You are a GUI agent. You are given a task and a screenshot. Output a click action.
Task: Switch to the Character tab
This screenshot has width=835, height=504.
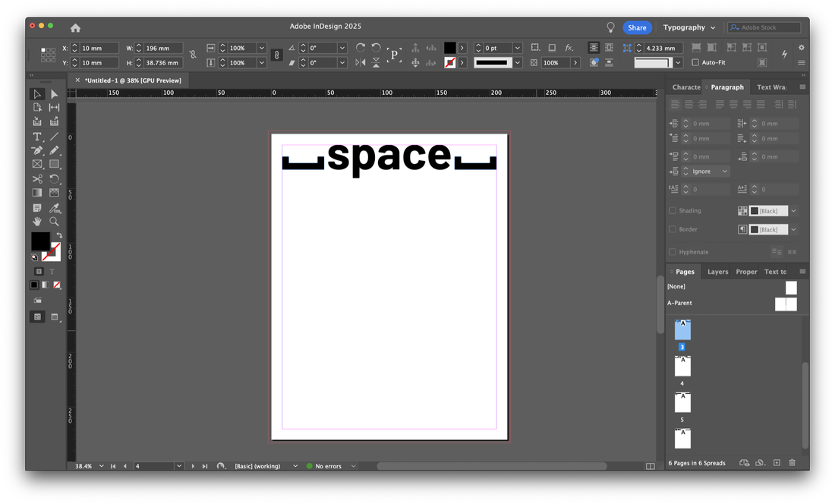pyautogui.click(x=686, y=87)
